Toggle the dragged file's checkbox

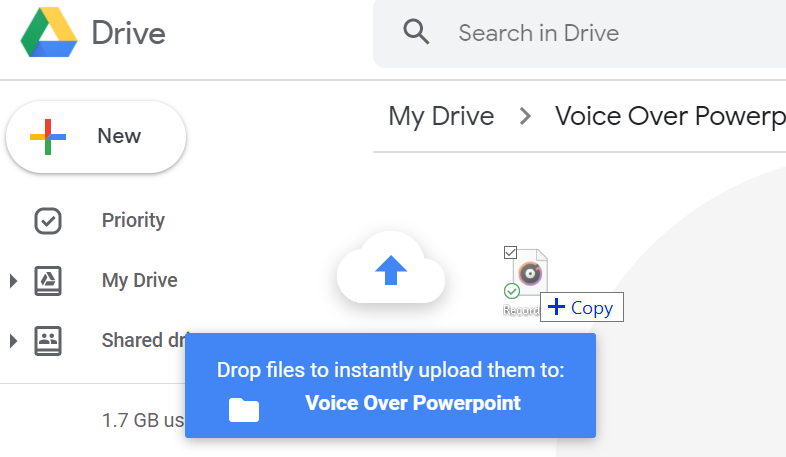(x=510, y=253)
